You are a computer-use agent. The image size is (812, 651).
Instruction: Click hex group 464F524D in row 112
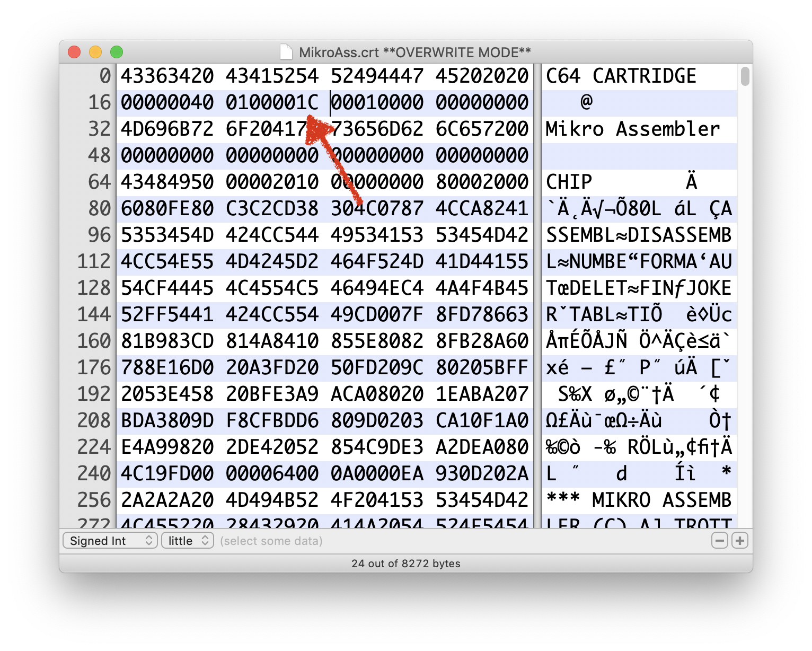coord(377,261)
